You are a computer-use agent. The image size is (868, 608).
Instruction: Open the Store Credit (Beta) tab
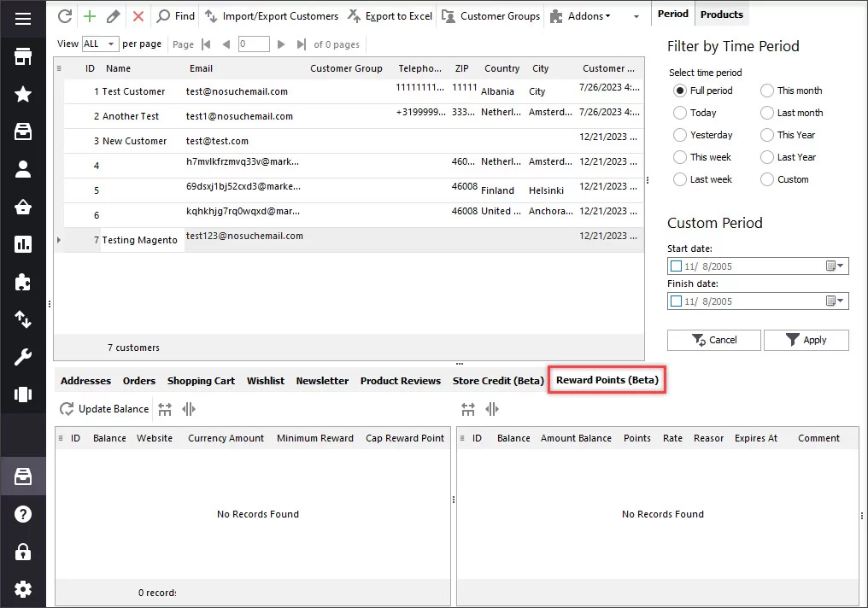[498, 381]
